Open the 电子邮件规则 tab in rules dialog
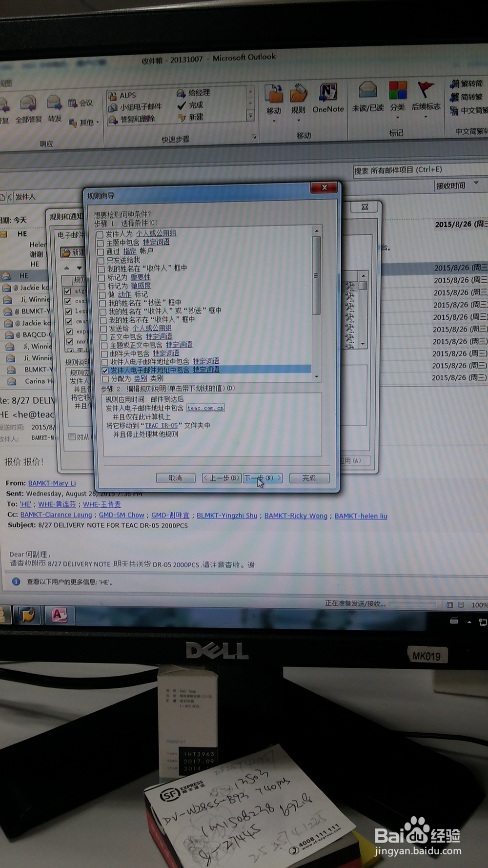Image resolution: width=488 pixels, height=868 pixels. pyautogui.click(x=70, y=235)
